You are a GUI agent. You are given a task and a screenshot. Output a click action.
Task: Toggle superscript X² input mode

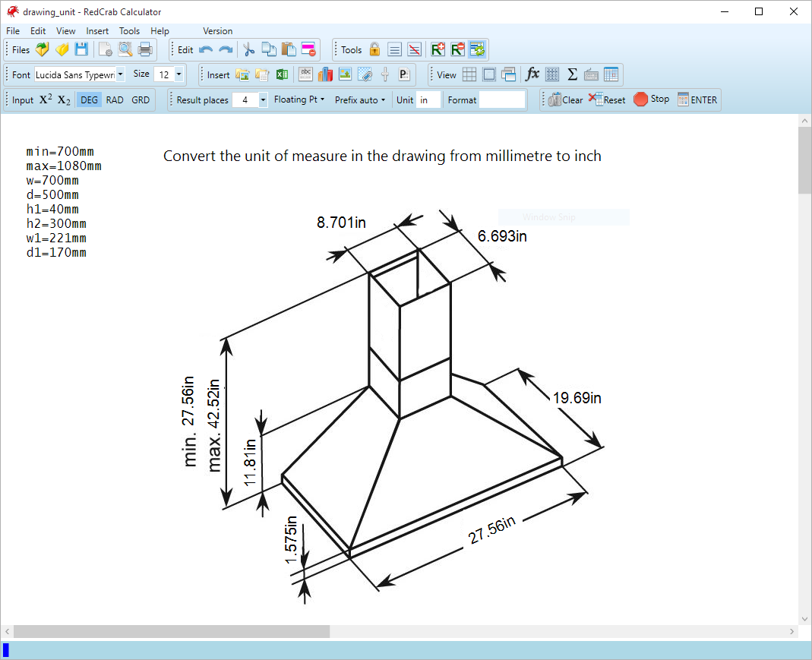point(46,99)
